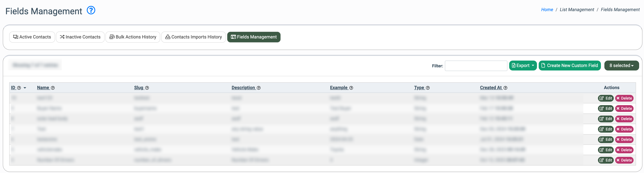The width and height of the screenshot is (644, 173).
Task: Click into the Filter text field
Action: tap(476, 66)
